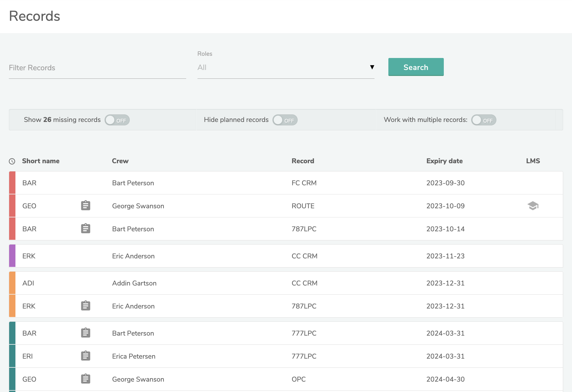The image size is (572, 392).
Task: Click clipboard icon in George Swanson OPC row
Action: pos(86,379)
